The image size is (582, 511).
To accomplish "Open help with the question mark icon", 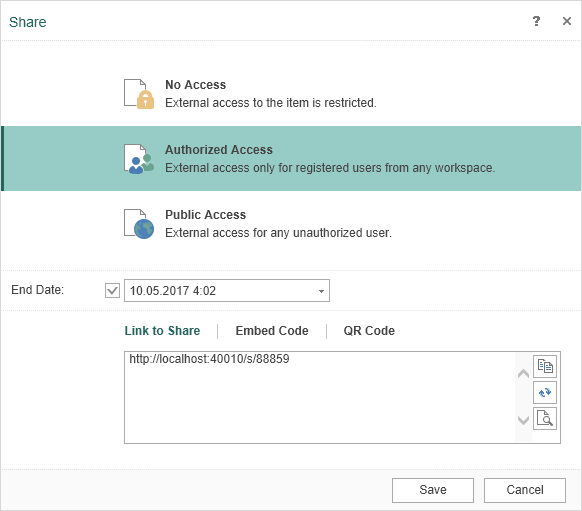I will (x=536, y=21).
